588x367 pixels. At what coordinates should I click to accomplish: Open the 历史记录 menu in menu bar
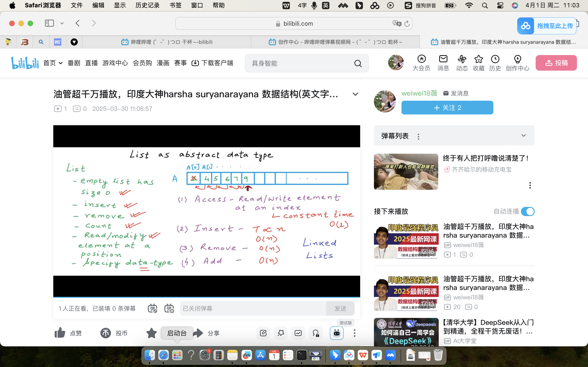tap(147, 5)
